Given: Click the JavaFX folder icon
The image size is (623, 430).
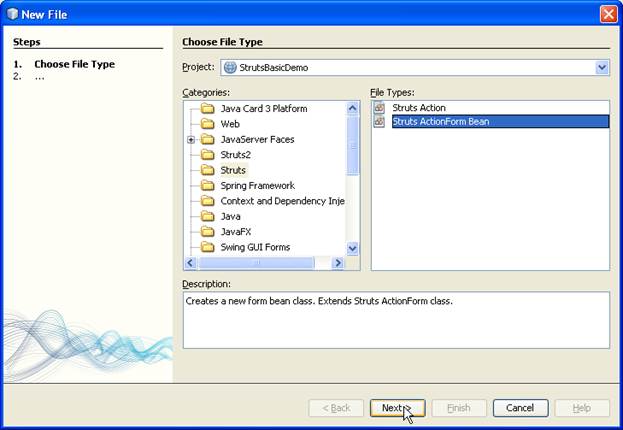Looking at the screenshot, I should point(207,232).
